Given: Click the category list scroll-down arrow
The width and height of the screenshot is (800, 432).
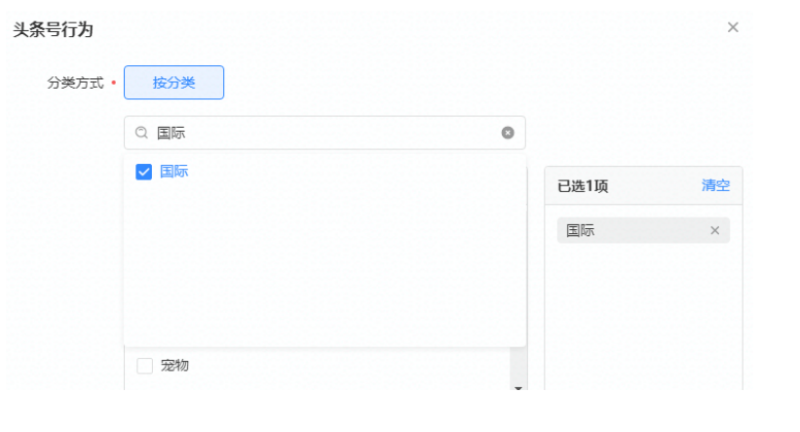Looking at the screenshot, I should pyautogui.click(x=518, y=387).
